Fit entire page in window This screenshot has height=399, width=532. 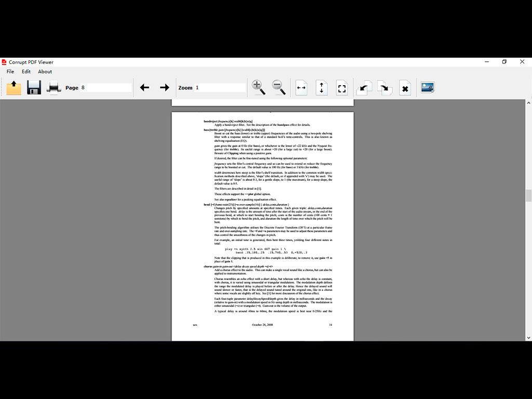pyautogui.click(x=342, y=87)
